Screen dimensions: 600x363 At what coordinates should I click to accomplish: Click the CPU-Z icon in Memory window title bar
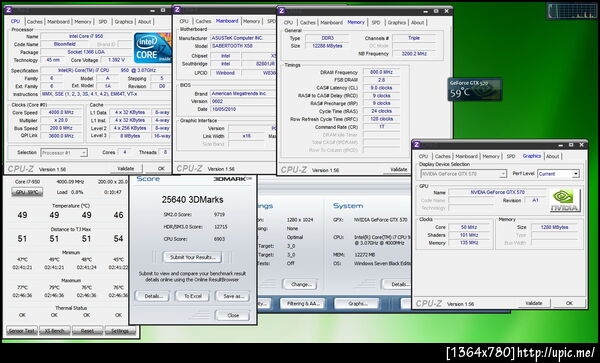[282, 11]
